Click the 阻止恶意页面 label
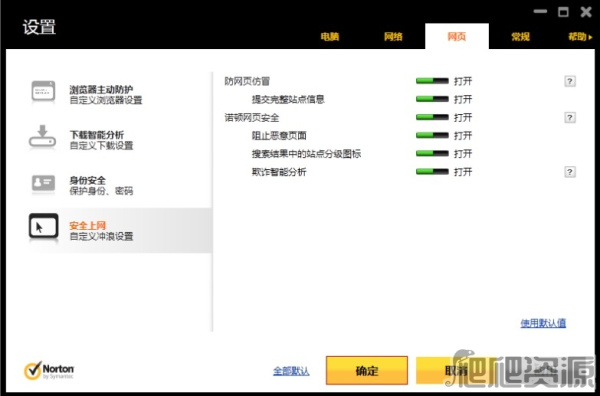Image resolution: width=600 pixels, height=396 pixels. (279, 135)
